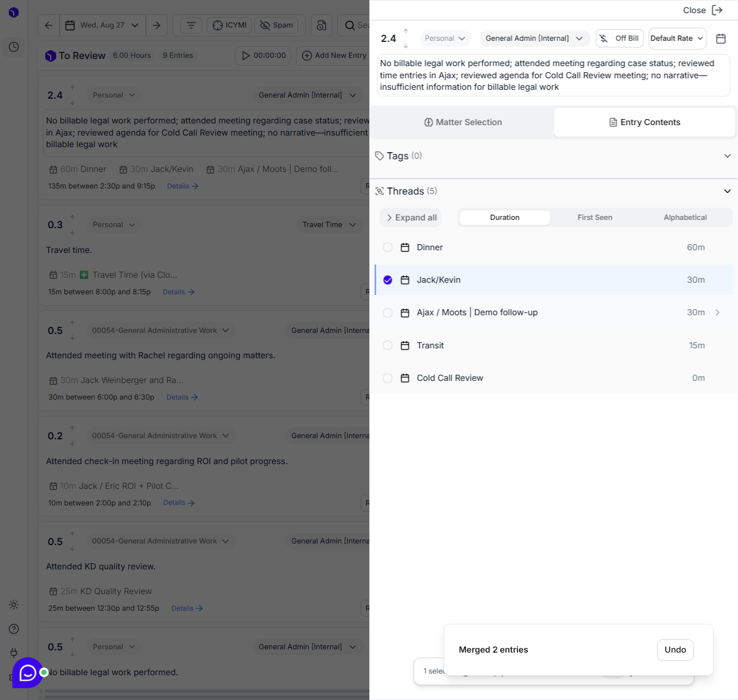
Task: Start the 00:00:00 timer
Action: 263,56
